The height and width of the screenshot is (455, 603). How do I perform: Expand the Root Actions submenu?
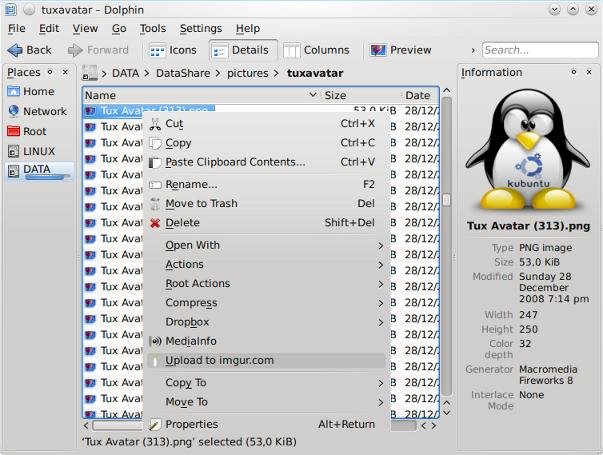[x=265, y=283]
